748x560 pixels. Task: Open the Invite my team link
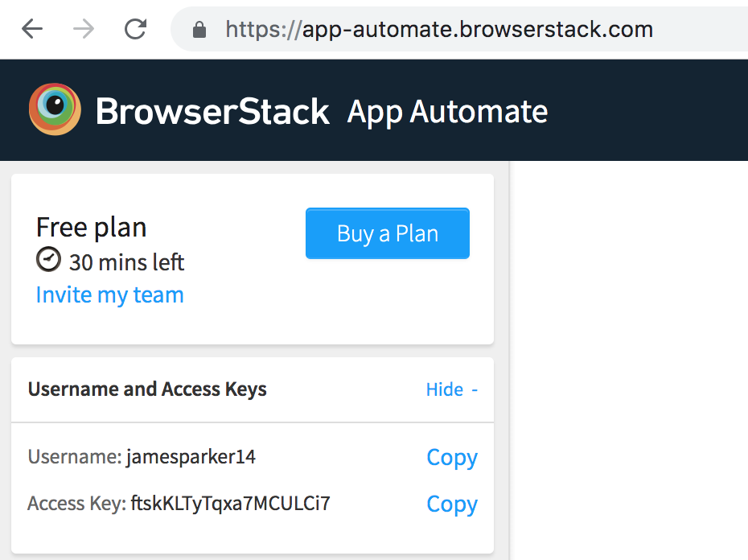(109, 295)
